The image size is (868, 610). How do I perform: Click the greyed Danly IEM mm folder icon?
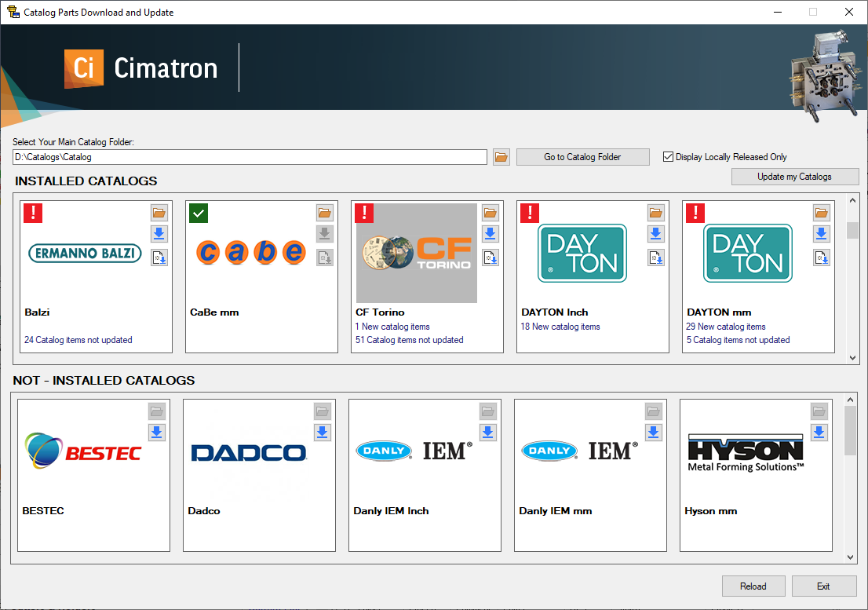(654, 411)
